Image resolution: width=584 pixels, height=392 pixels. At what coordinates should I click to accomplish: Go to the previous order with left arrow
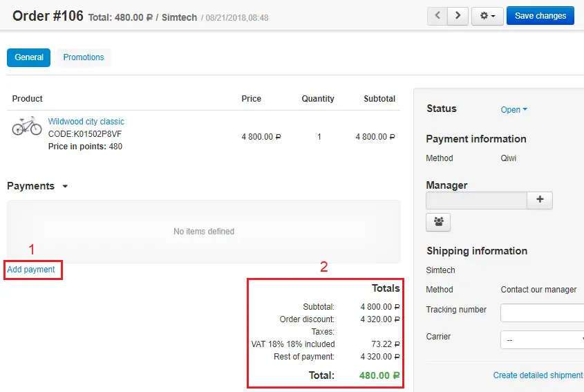437,16
